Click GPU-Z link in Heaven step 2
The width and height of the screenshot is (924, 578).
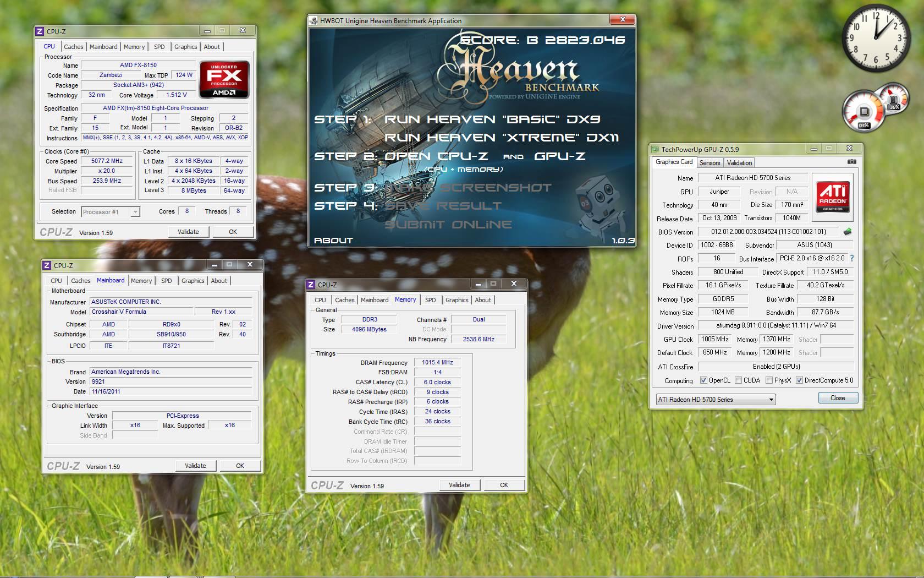point(560,156)
